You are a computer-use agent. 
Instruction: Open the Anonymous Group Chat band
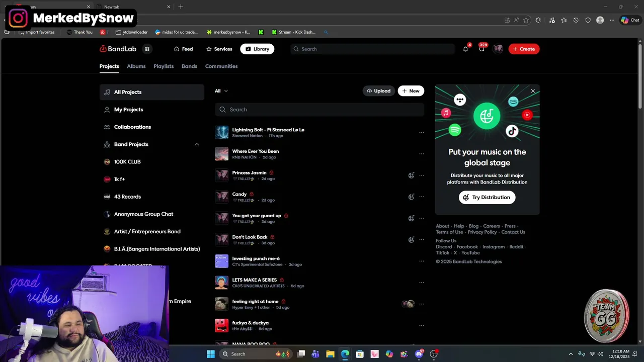point(151,214)
